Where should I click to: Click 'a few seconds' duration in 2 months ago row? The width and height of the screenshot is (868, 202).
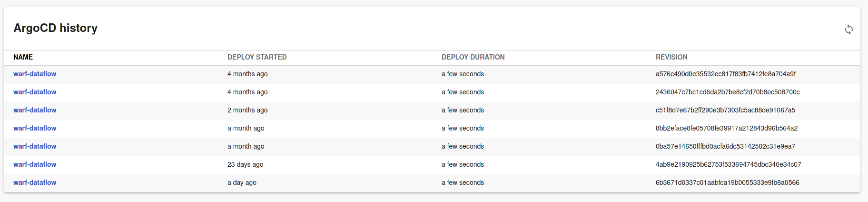point(463,110)
